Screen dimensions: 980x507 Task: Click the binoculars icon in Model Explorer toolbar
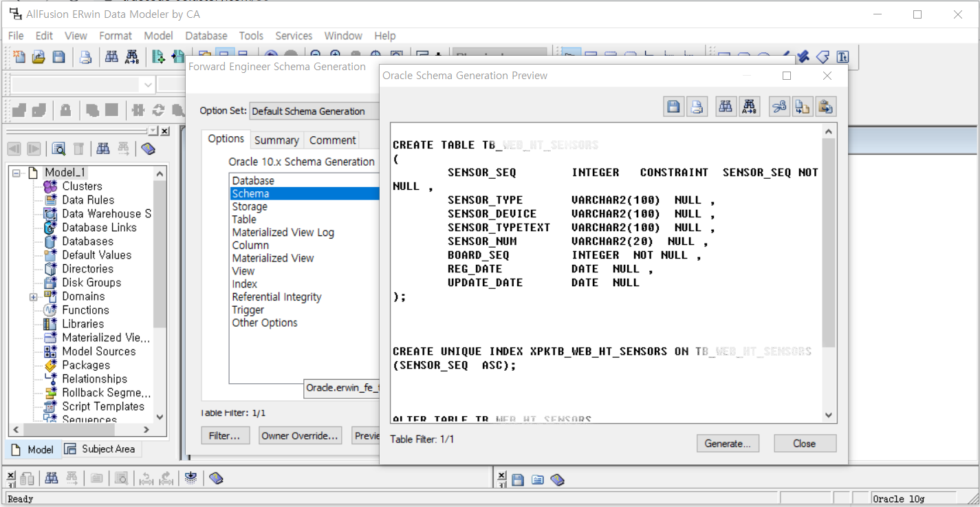coord(103,148)
